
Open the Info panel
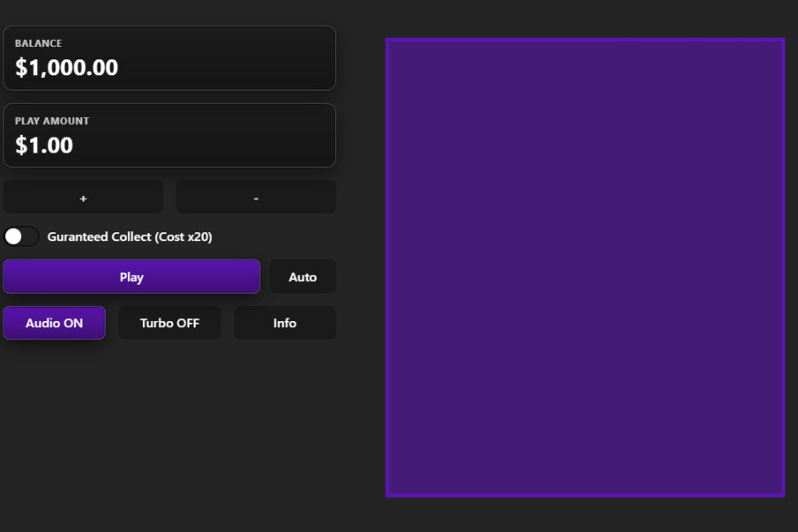pyautogui.click(x=285, y=323)
